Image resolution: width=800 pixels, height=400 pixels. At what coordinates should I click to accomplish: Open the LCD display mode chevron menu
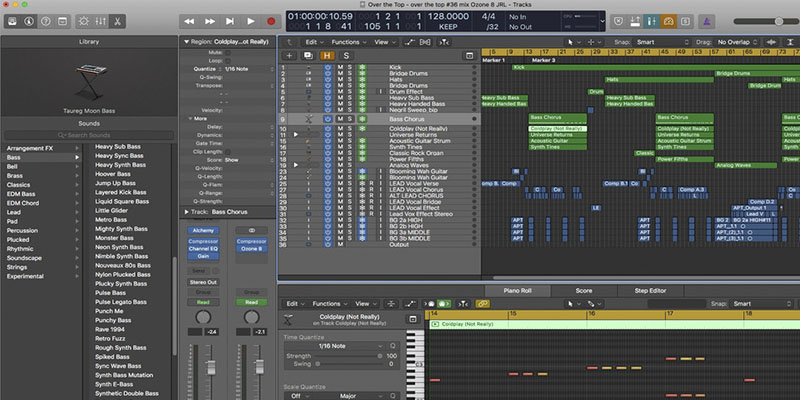coord(603,21)
